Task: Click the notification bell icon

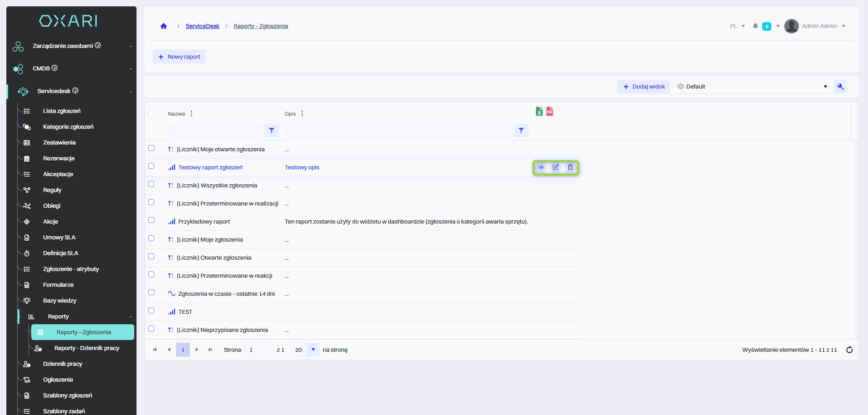Action: tap(755, 26)
